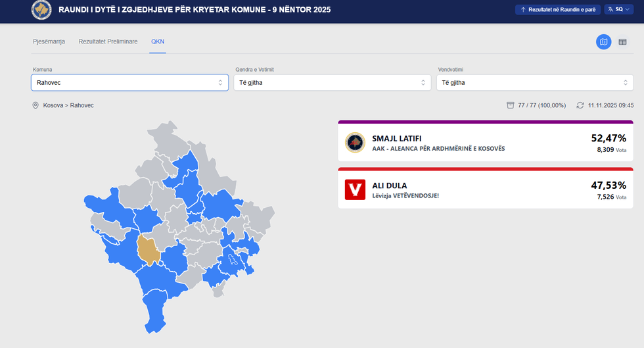
Task: Click Kosova in the breadcrumb
Action: 53,105
